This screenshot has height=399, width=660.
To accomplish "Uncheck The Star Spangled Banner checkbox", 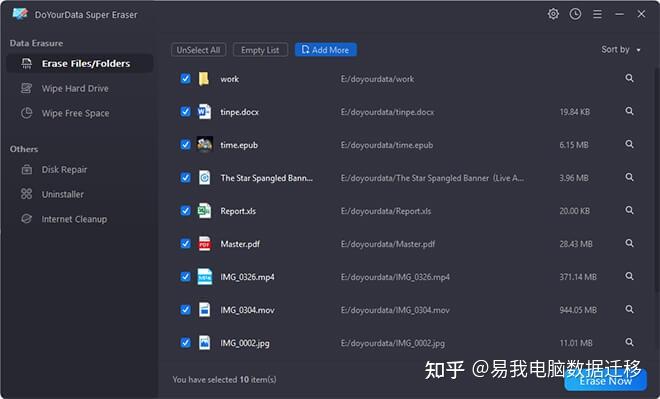I will click(185, 178).
